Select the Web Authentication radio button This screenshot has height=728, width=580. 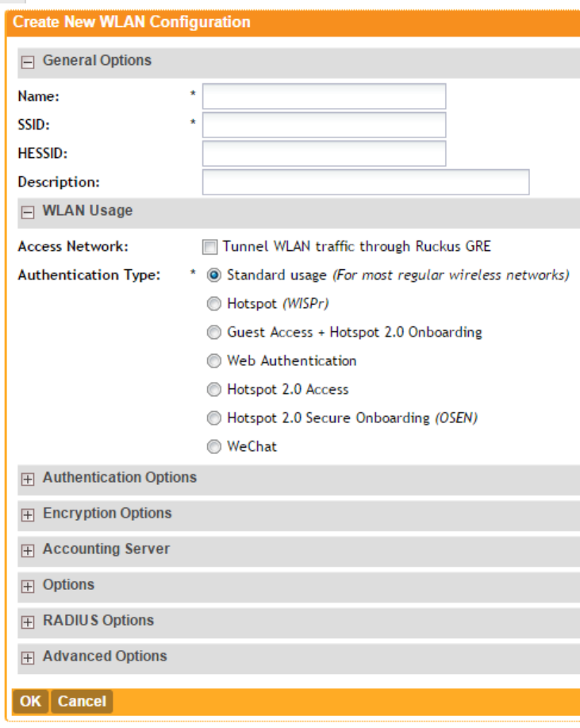pos(213,361)
